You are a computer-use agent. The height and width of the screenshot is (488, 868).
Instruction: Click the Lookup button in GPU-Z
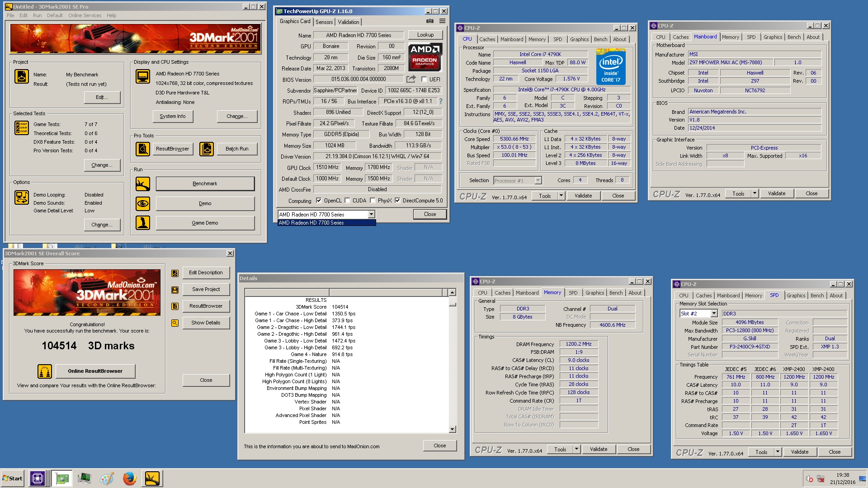pyautogui.click(x=425, y=35)
